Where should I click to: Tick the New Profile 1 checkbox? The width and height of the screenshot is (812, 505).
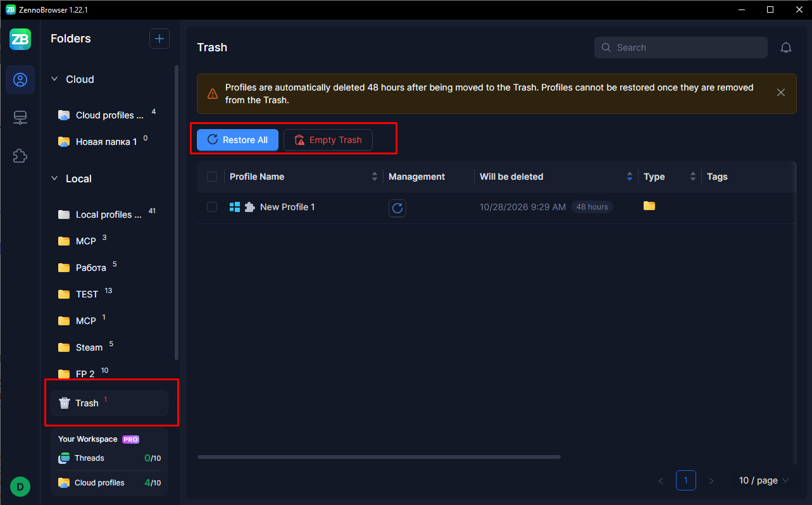(212, 207)
